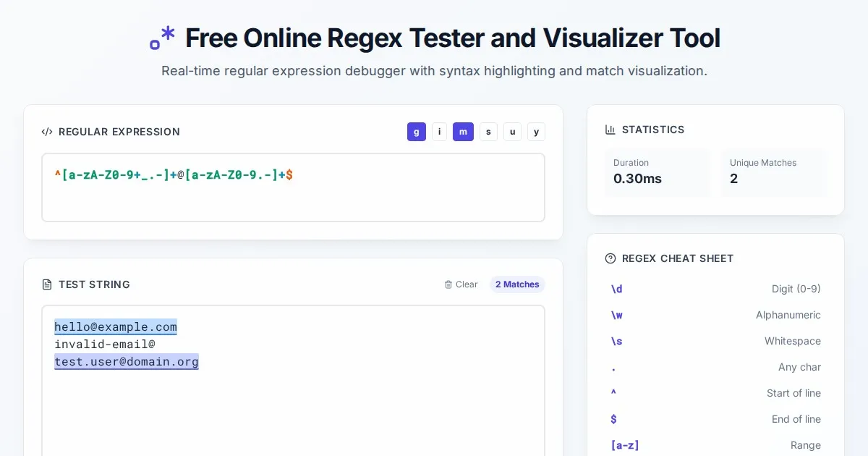This screenshot has height=456, width=868.
Task: Toggle the global 'g' flag off
Action: (x=417, y=132)
